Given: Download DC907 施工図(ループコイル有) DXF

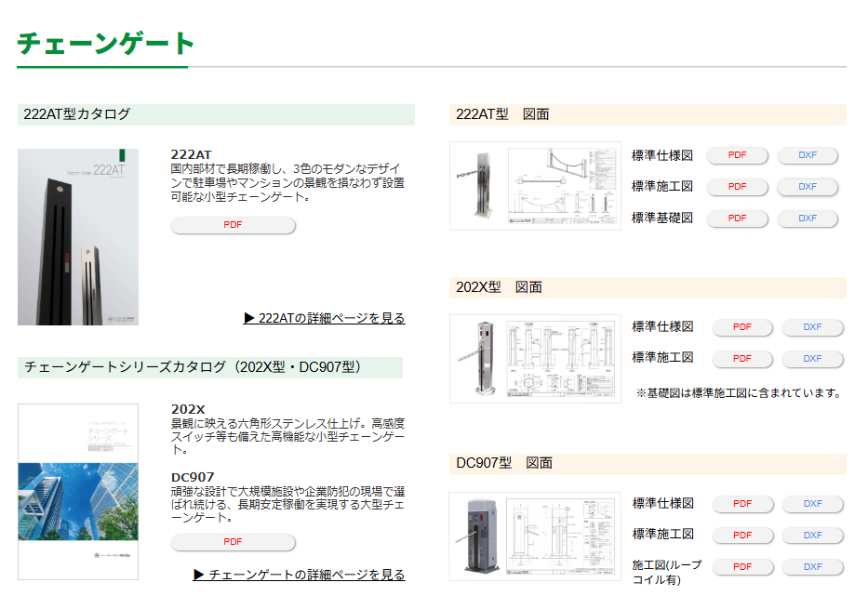Looking at the screenshot, I should coord(812,567).
